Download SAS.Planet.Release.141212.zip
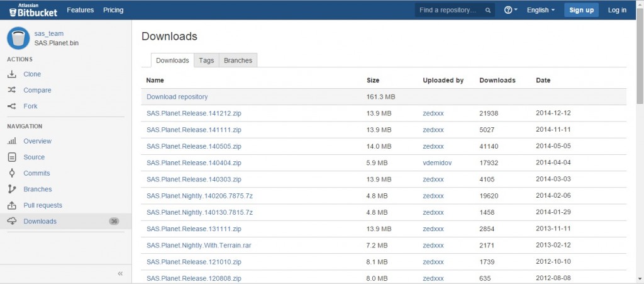 (x=194, y=113)
